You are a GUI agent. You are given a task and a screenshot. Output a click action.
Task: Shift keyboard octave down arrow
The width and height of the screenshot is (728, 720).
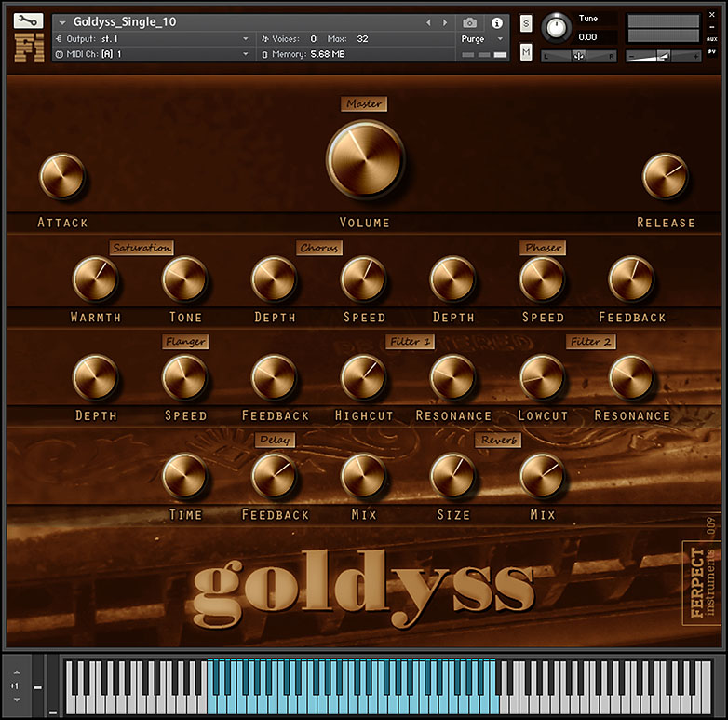point(17,700)
